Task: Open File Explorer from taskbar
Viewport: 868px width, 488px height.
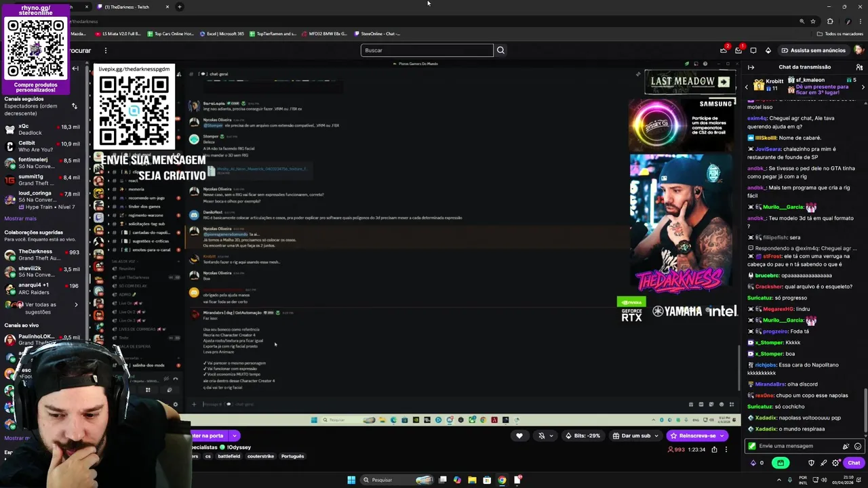Action: click(x=472, y=480)
